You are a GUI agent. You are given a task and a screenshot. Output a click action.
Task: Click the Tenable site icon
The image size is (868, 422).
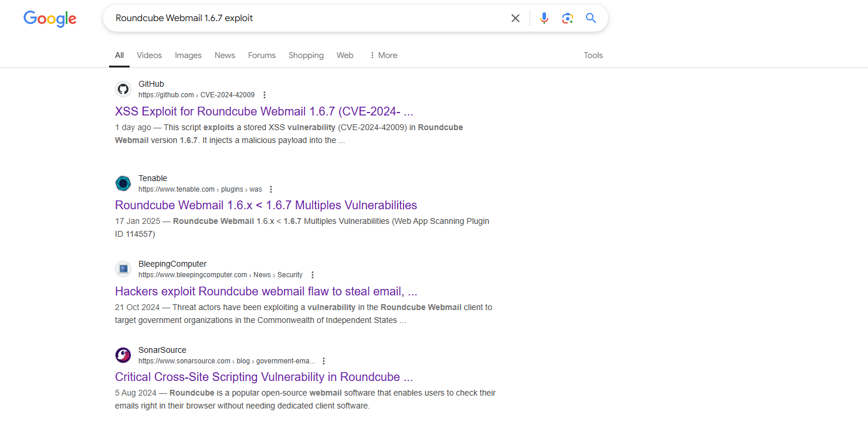point(123,183)
